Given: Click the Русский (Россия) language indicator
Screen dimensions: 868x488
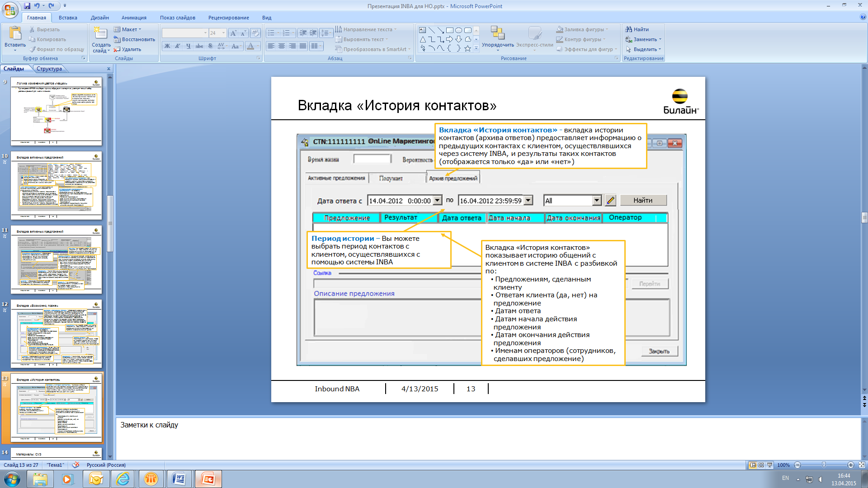Looking at the screenshot, I should pyautogui.click(x=106, y=465).
